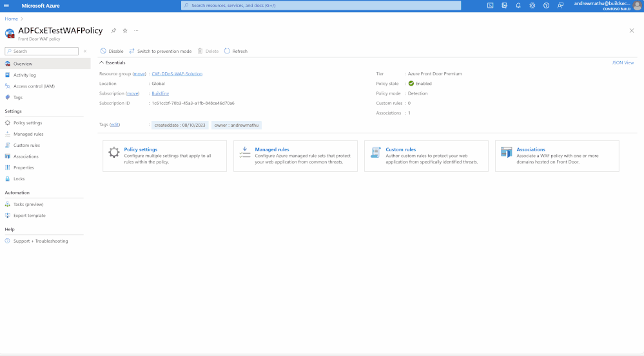
Task: Click Associations card icon
Action: tap(507, 152)
